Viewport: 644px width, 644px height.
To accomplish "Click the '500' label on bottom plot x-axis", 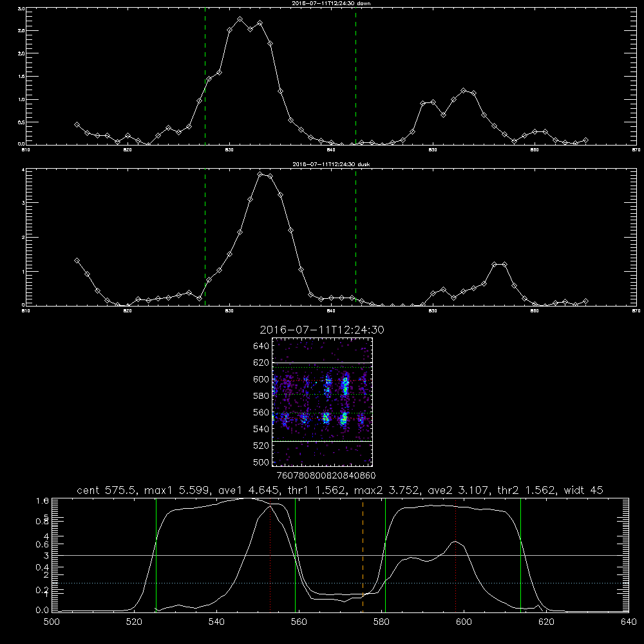I will (x=52, y=622).
